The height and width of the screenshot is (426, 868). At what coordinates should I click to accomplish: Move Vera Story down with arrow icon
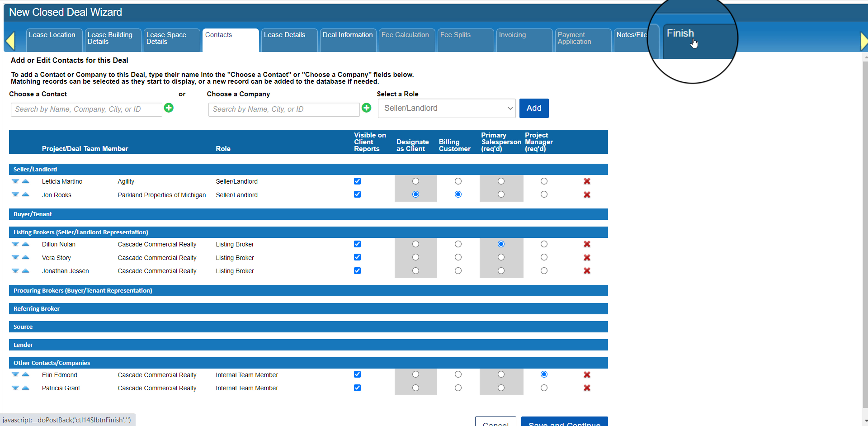(15, 257)
